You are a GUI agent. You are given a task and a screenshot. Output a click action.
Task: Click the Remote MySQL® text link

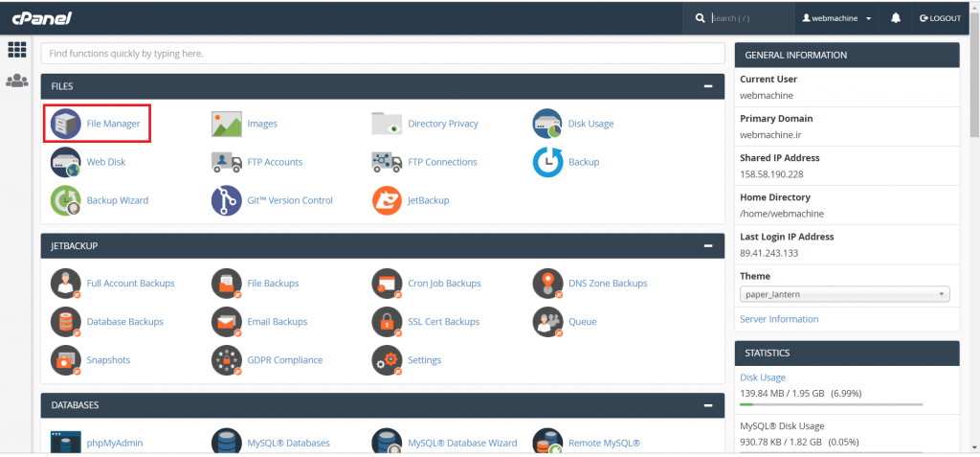coord(605,443)
